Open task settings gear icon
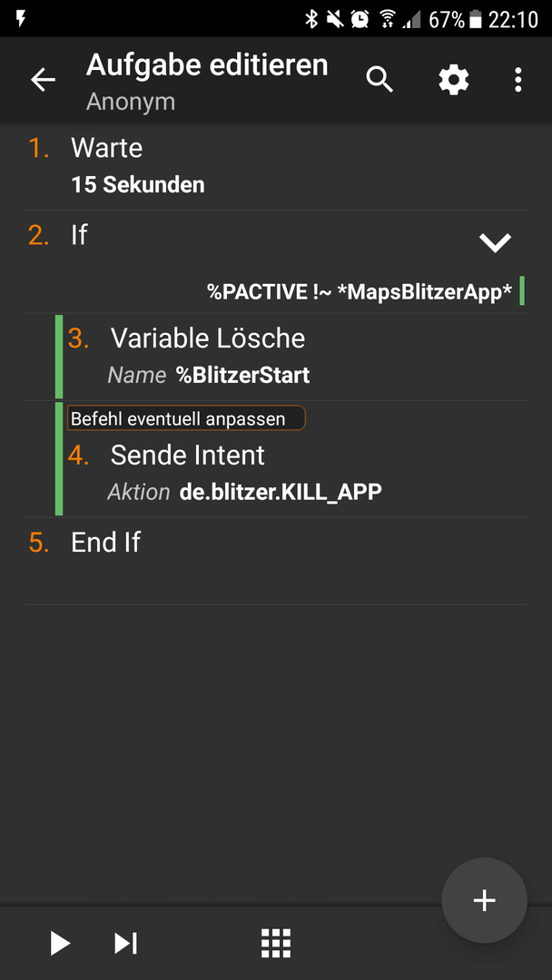This screenshot has height=980, width=552. [x=453, y=80]
